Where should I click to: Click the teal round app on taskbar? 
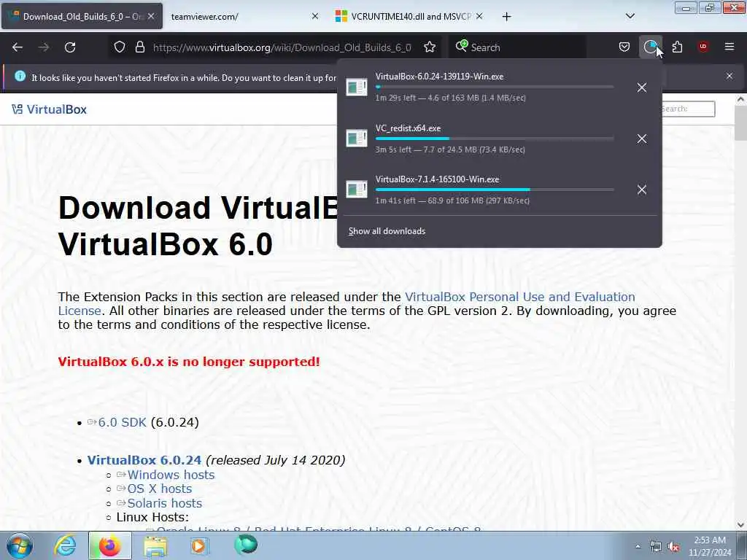click(246, 545)
